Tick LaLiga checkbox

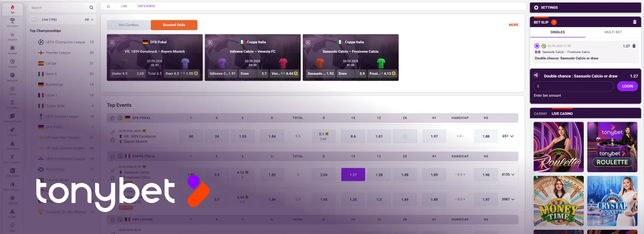click(34, 63)
